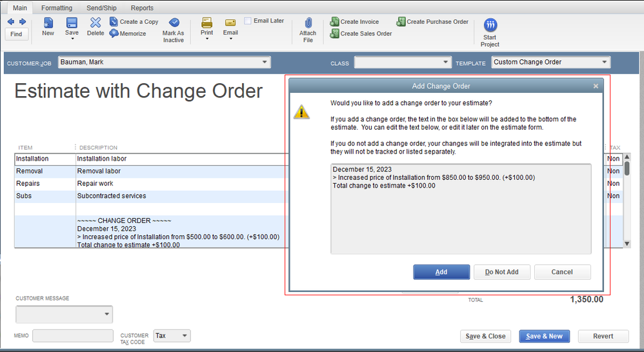Switch to the Formatting tab

(57, 8)
